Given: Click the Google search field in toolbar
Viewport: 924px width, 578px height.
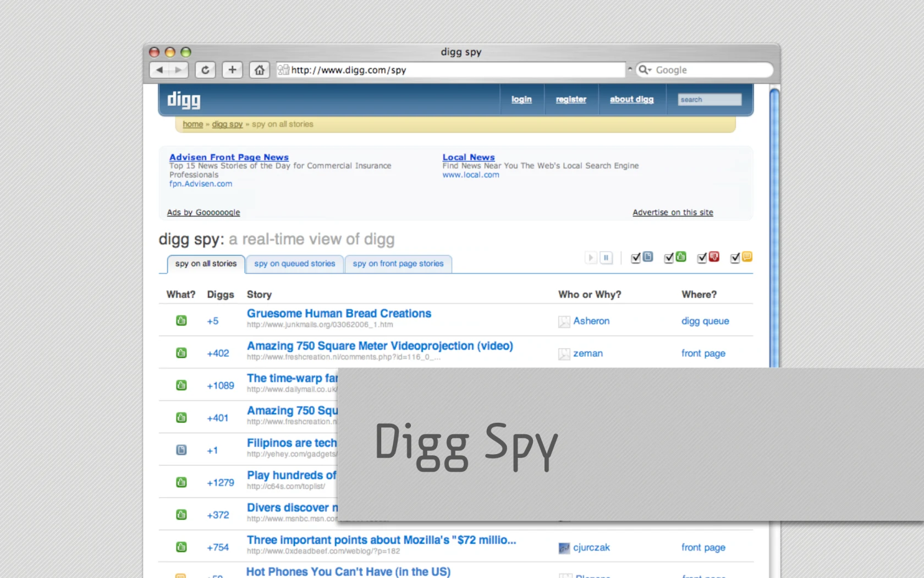Looking at the screenshot, I should tap(705, 70).
